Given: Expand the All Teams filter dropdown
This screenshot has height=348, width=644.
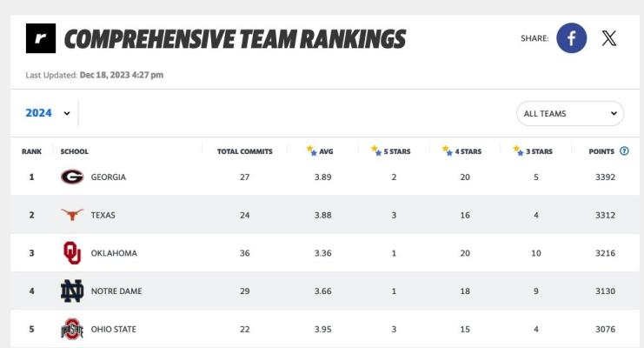Looking at the screenshot, I should click(570, 113).
